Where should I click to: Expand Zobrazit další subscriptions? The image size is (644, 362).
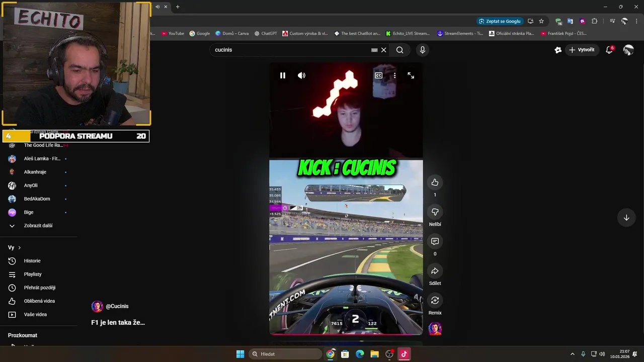39,226
